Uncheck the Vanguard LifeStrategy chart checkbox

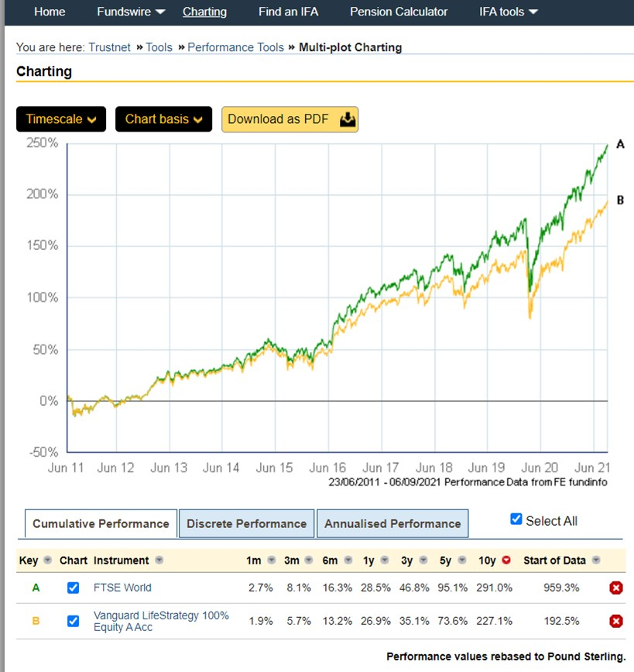point(74,621)
